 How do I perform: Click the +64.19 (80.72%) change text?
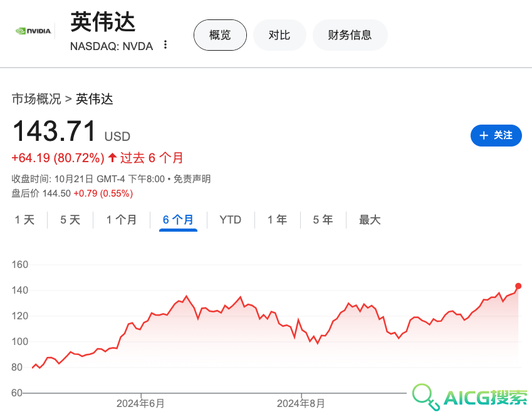pyautogui.click(x=58, y=158)
